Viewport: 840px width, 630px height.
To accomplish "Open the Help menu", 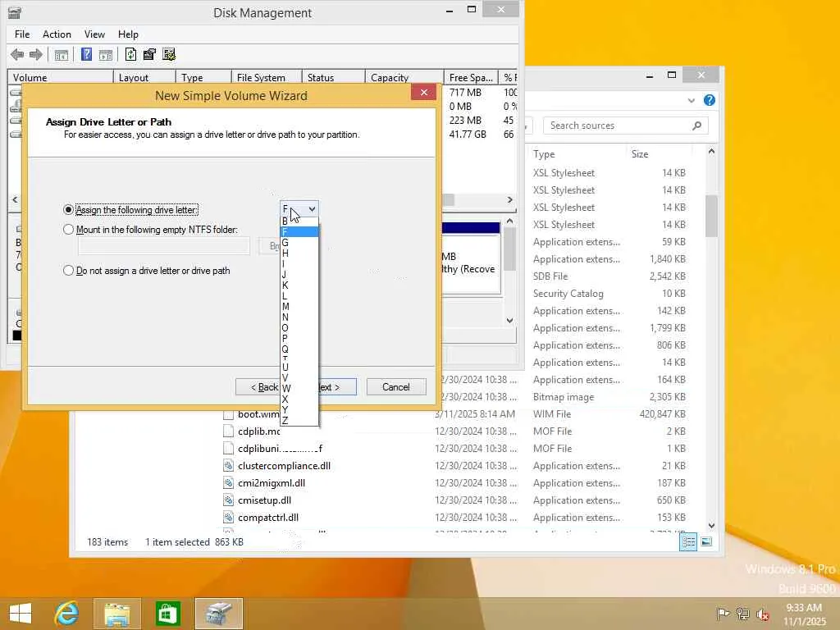I will click(x=128, y=34).
